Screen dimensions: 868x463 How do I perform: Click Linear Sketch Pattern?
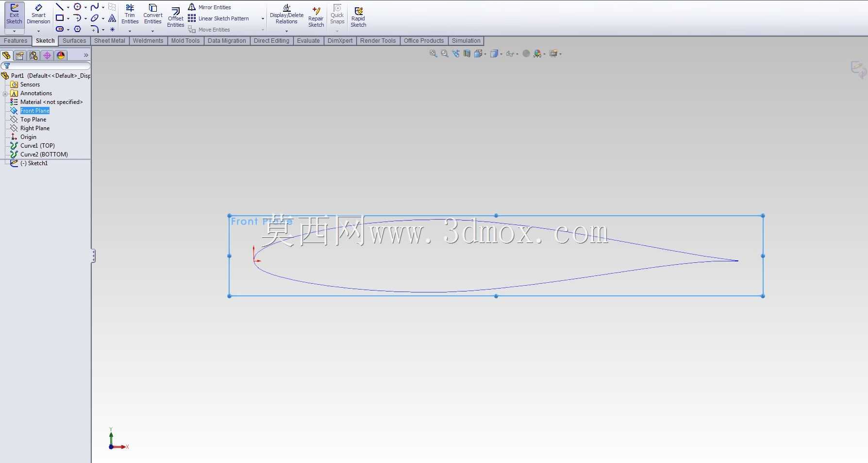click(218, 18)
